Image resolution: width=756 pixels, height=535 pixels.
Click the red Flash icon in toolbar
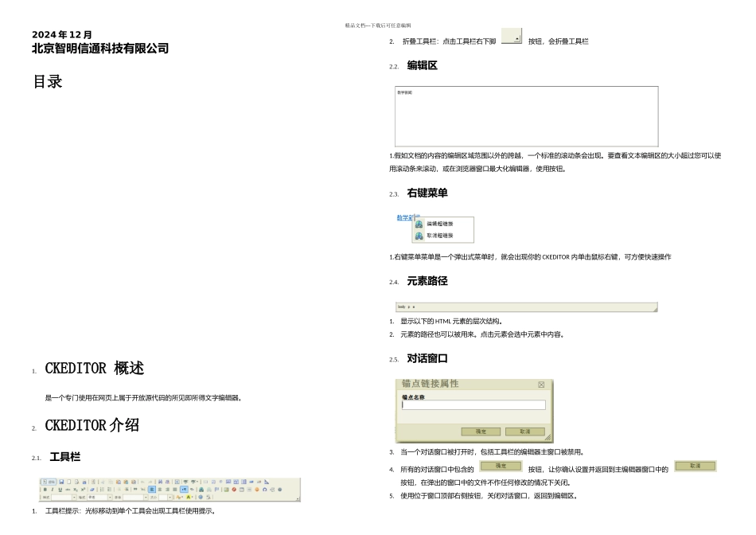[234, 490]
